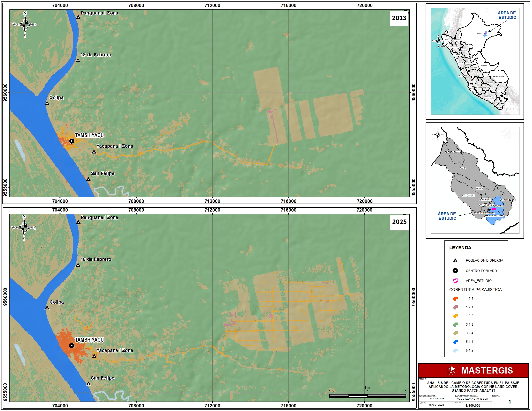Click the ÁREA DE ESTUDIO label on the Peru inset
Viewport: 532px width, 411px height.
507,15
